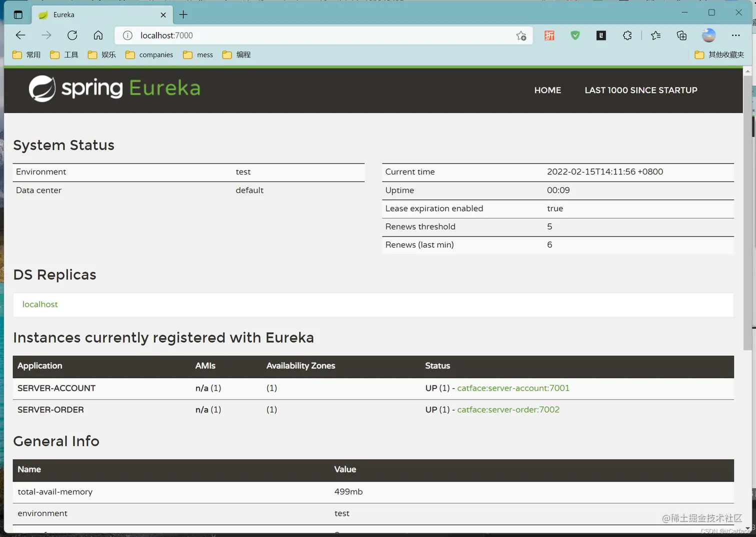Open the black square extension icon
This screenshot has height=537, width=756.
601,35
